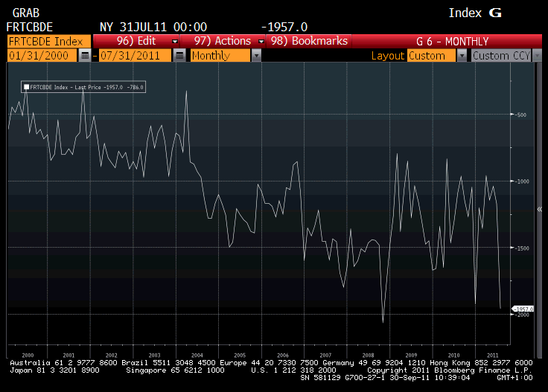
Task: Click the Monthly periodicity field
Action: (x=220, y=56)
